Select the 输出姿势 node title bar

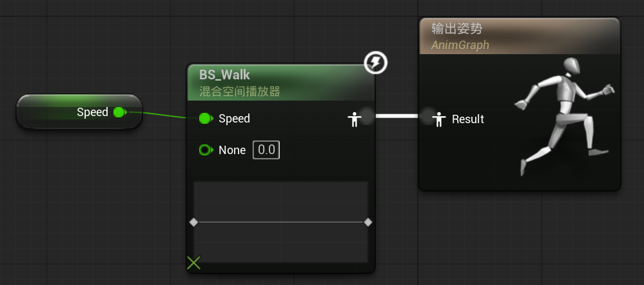pos(456,29)
